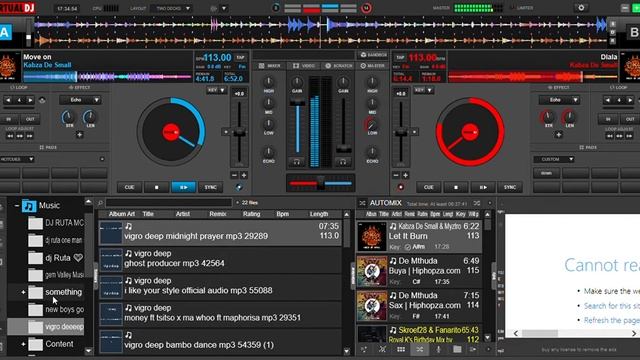The height and width of the screenshot is (360, 640).
Task: Add deck B effect slot plus
Action: click(x=559, y=135)
